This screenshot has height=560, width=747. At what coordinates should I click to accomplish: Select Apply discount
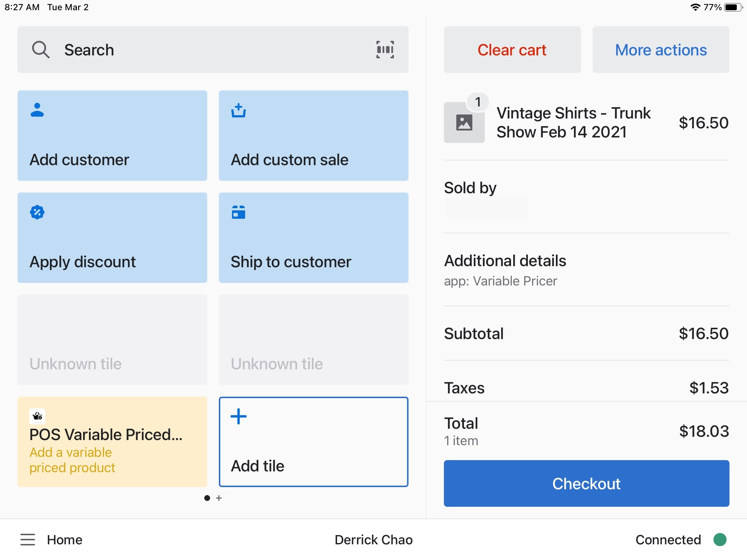pos(112,237)
